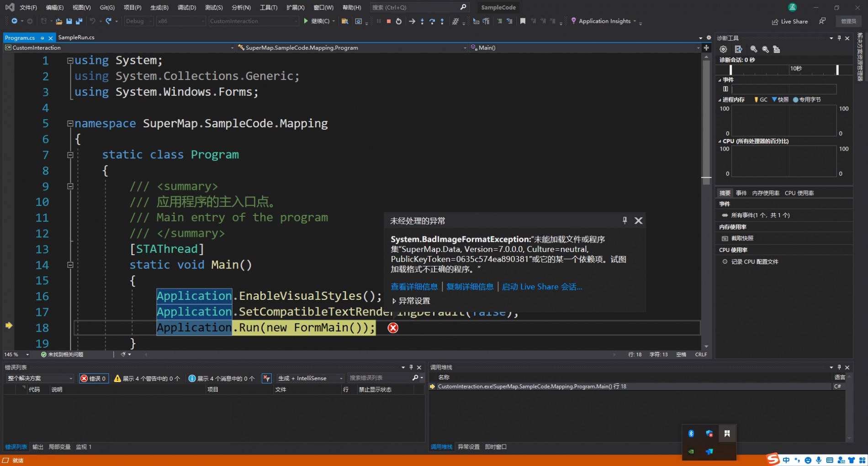This screenshot has height=466, width=868.
Task: Switch to the 输出 tab
Action: [x=38, y=447]
